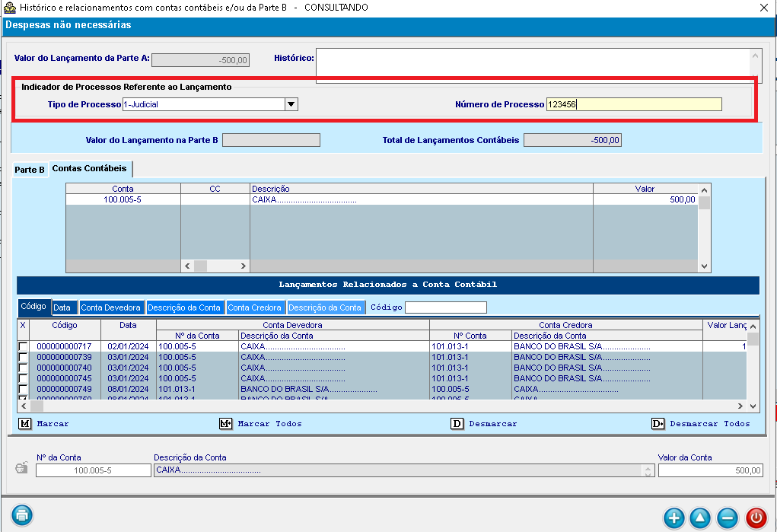This screenshot has height=532, width=777.
Task: Select the first Descrição da Conta sort tab
Action: [184, 307]
